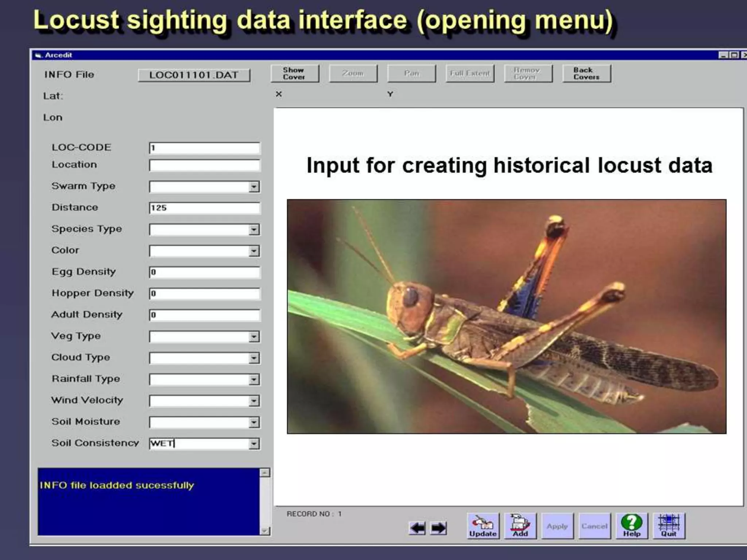Image resolution: width=747 pixels, height=560 pixels.
Task: Open the Color dropdown
Action: (254, 251)
